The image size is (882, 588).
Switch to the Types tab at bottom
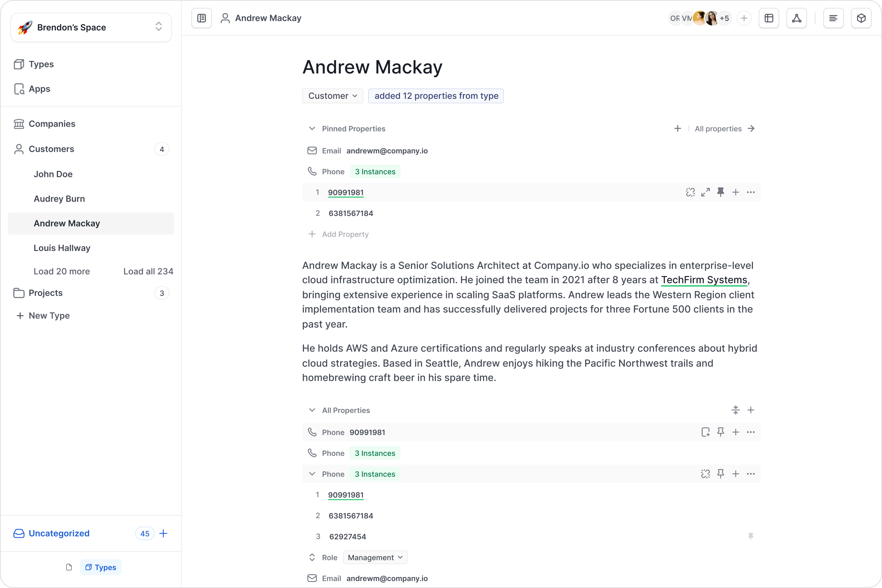coord(100,567)
